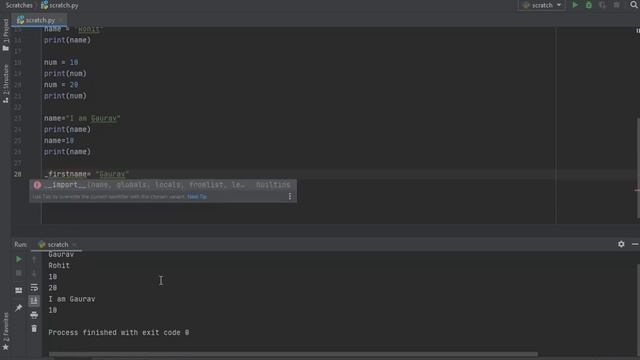Open Search Everywhere magnifier

pos(634,5)
